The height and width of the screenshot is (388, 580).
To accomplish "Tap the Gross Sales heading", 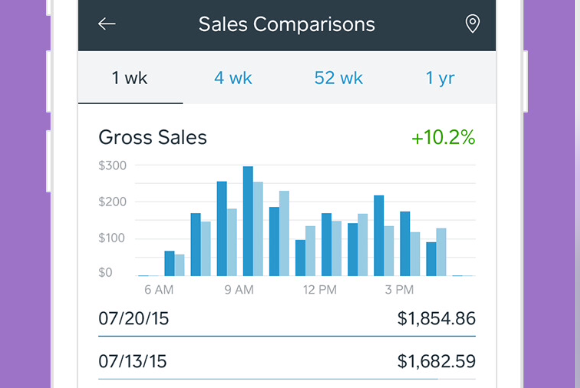I will click(x=152, y=137).
